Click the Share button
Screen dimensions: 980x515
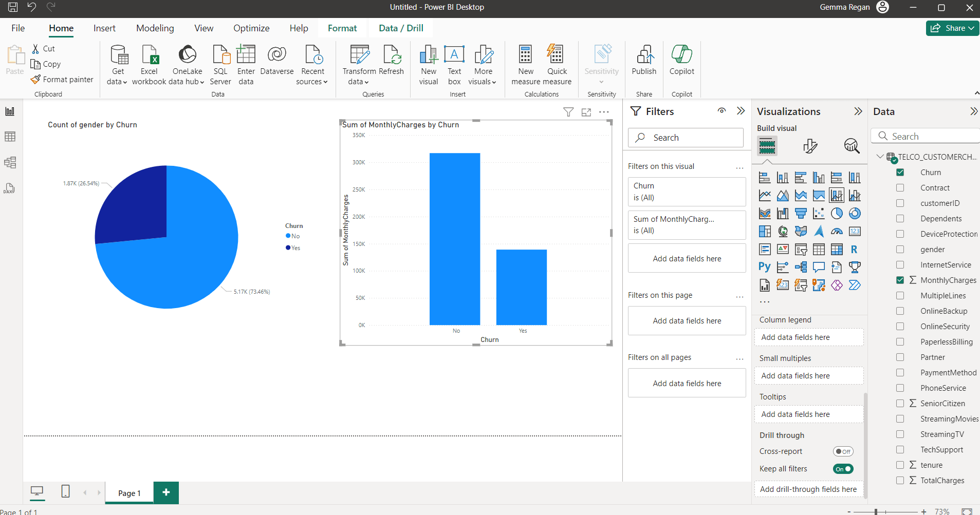[x=952, y=28]
